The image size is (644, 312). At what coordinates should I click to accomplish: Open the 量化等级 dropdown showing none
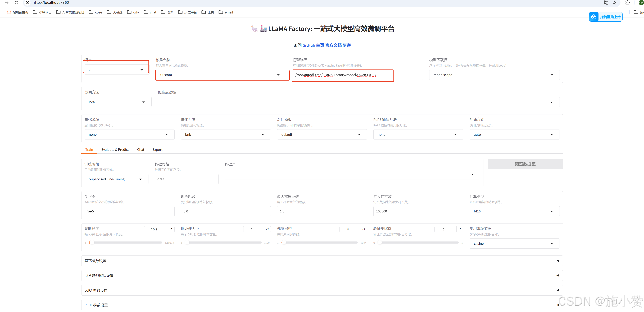129,134
